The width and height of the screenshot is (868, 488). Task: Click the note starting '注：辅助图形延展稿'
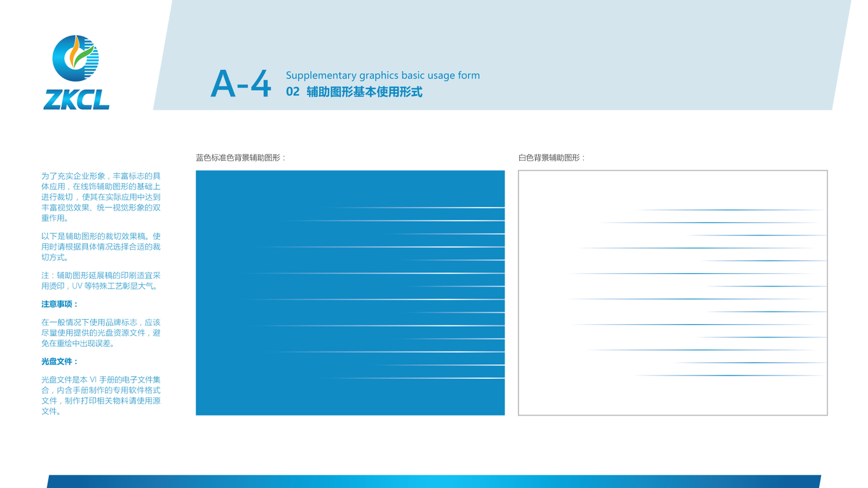[101, 281]
